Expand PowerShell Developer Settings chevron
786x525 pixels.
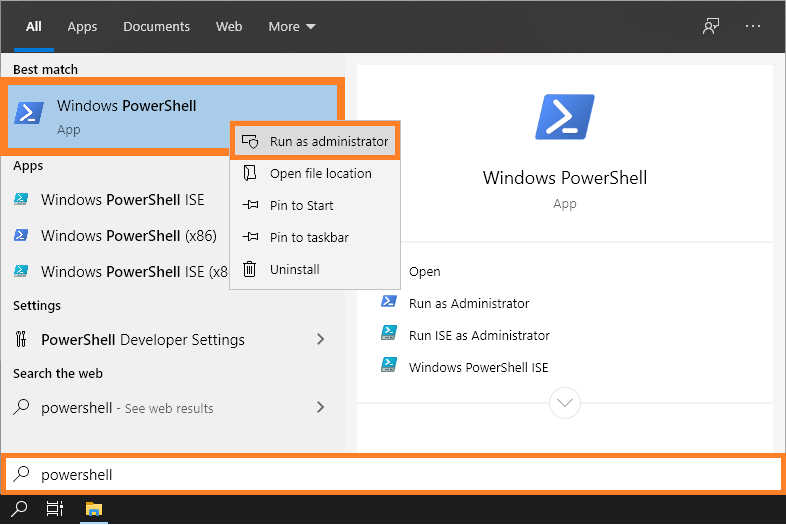click(320, 340)
